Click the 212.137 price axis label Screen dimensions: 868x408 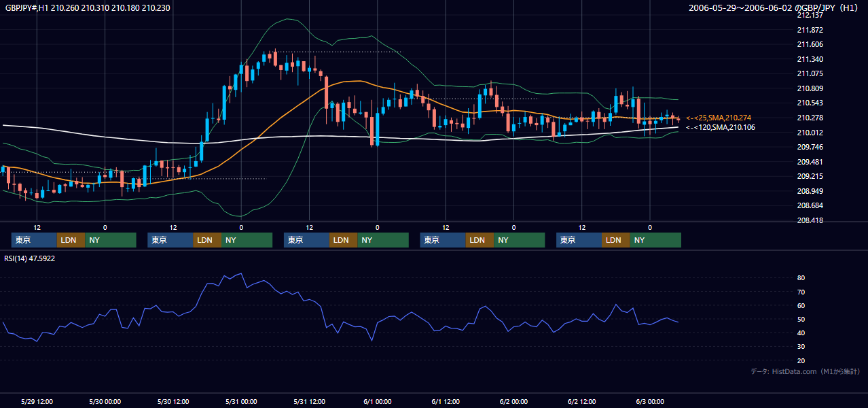(811, 15)
